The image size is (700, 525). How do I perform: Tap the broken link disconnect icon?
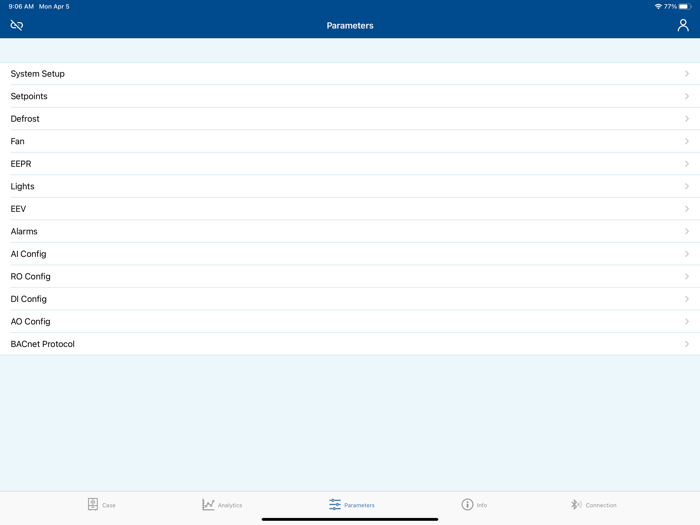coord(17,25)
